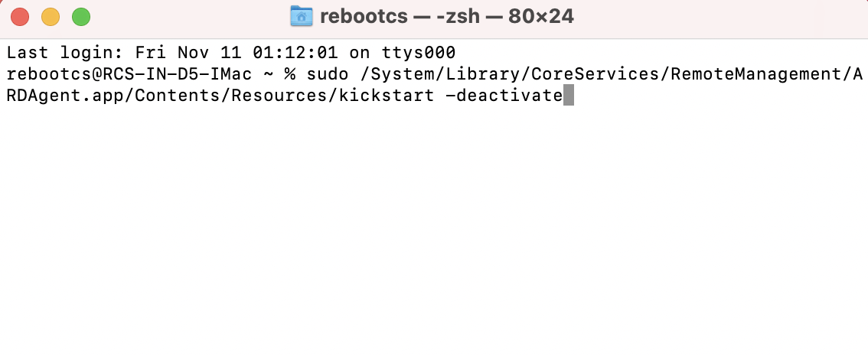Viewport: 868px width, 355px height.
Task: Click the home folder icon in title bar
Action: pyautogui.click(x=302, y=16)
